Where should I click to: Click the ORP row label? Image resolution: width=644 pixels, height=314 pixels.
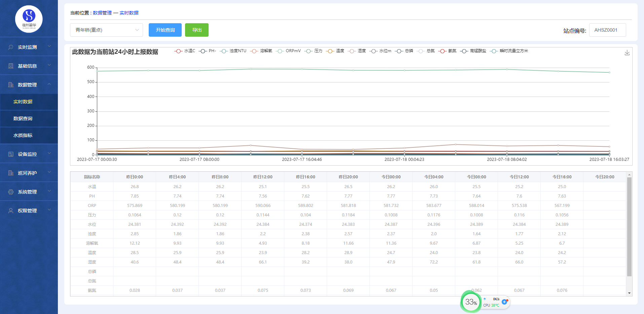coord(92,206)
